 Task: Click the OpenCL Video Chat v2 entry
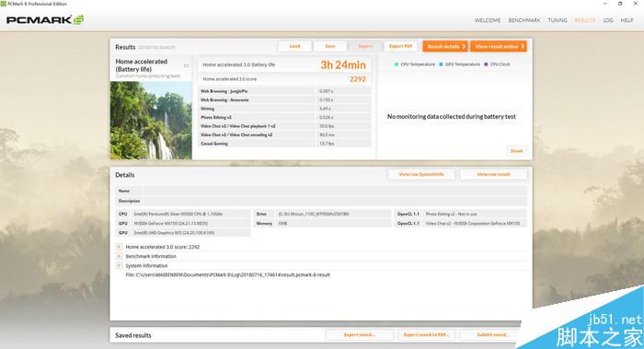click(x=460, y=223)
